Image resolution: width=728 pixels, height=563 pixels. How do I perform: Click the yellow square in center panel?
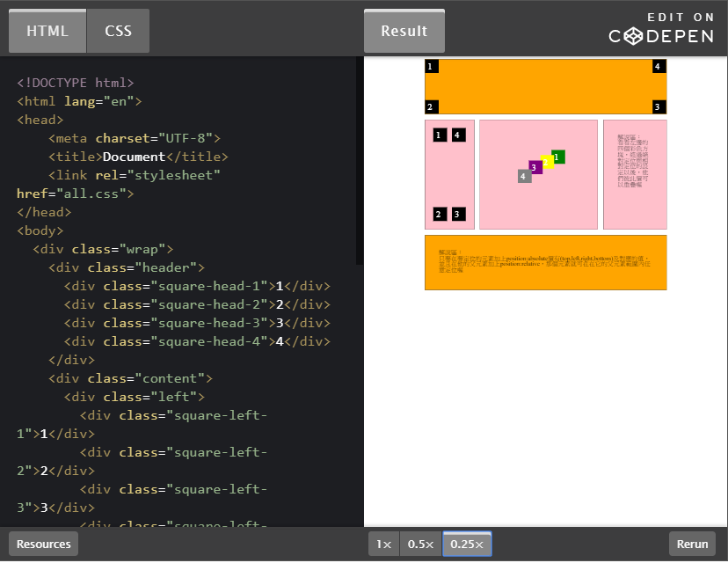tap(547, 162)
